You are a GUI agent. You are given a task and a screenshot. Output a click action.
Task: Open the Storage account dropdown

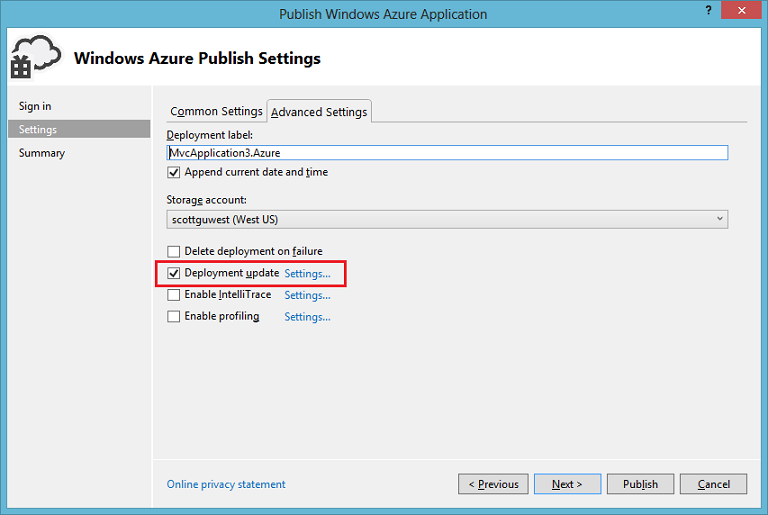447,220
